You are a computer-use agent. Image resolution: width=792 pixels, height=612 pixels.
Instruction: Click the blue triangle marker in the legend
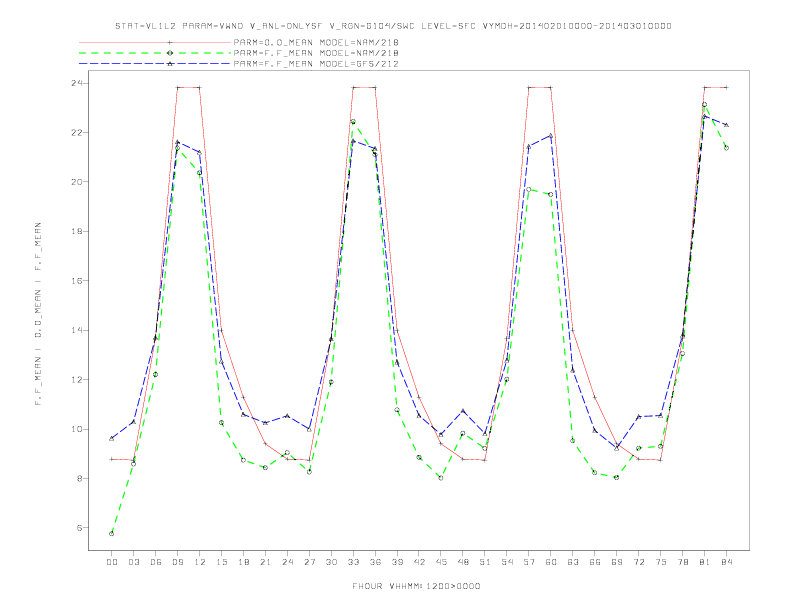[x=170, y=64]
